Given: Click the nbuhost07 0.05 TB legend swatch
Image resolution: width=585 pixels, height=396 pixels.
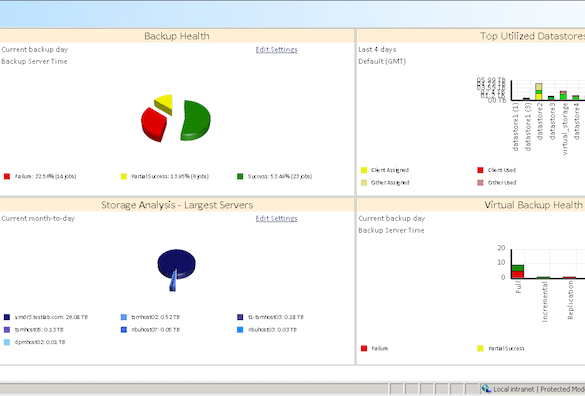Looking at the screenshot, I should [124, 330].
